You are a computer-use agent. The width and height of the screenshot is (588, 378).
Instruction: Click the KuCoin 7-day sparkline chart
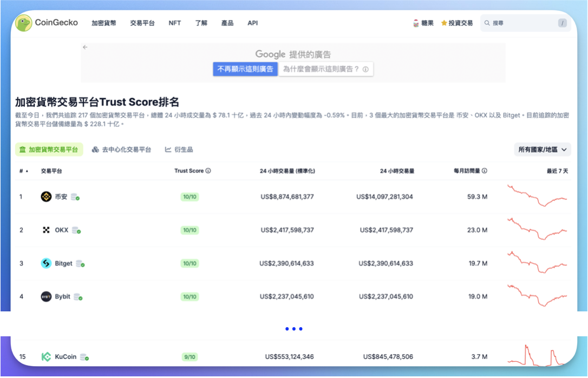537,355
